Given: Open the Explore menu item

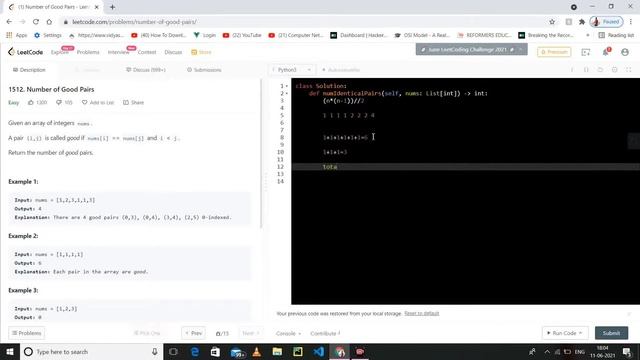Looking at the screenshot, I should point(60,52).
